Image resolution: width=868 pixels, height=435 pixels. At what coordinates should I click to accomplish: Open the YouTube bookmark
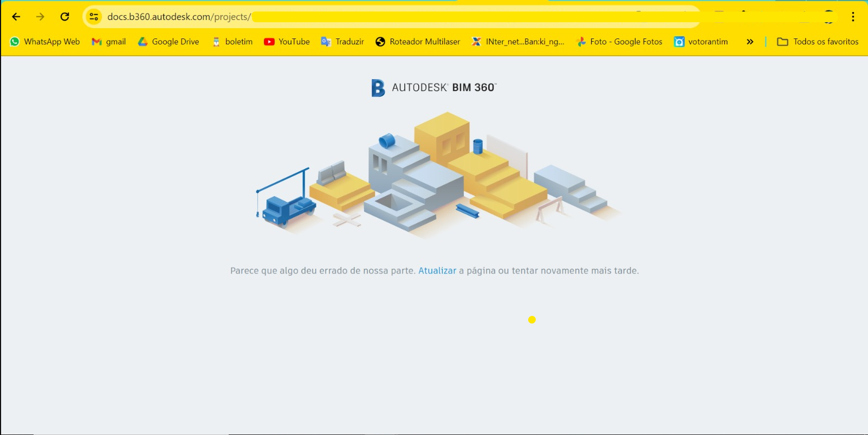point(287,42)
